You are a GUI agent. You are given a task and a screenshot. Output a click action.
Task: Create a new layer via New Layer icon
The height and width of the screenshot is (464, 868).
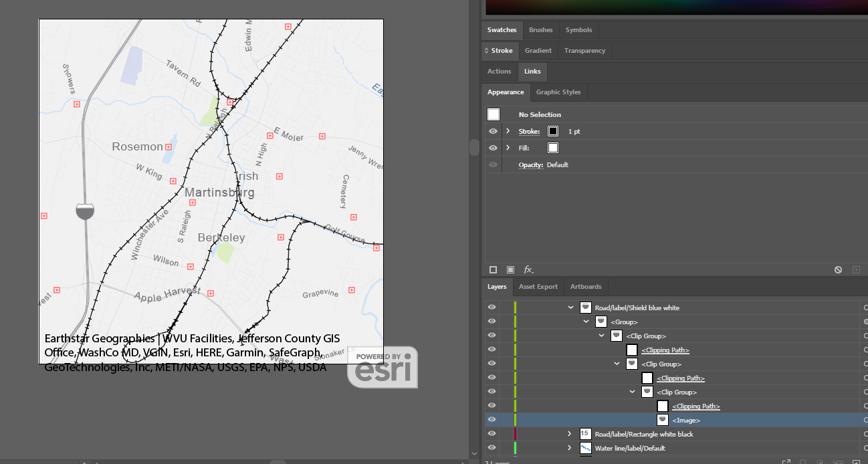857,462
